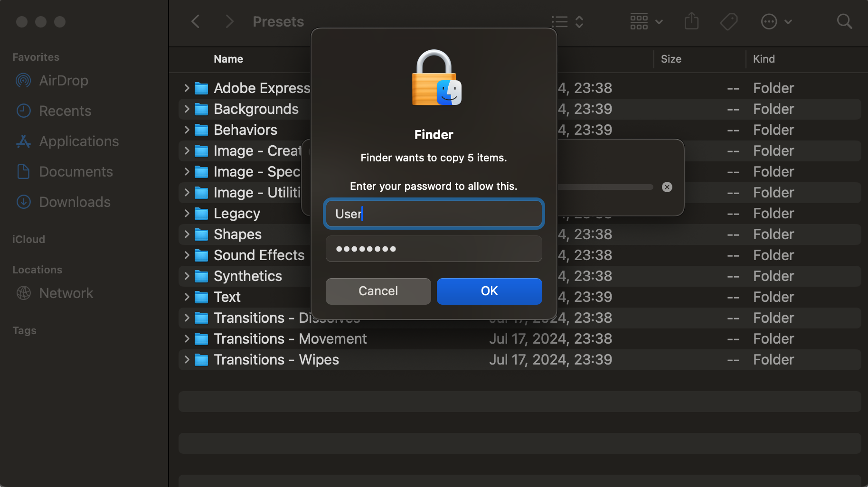Focus the password field
The height and width of the screenshot is (487, 868).
(x=434, y=249)
